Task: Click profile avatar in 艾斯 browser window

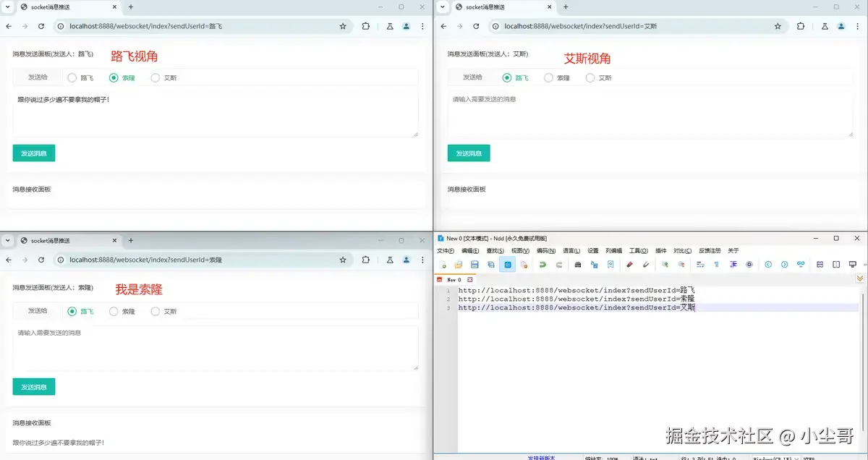Action: (x=841, y=26)
